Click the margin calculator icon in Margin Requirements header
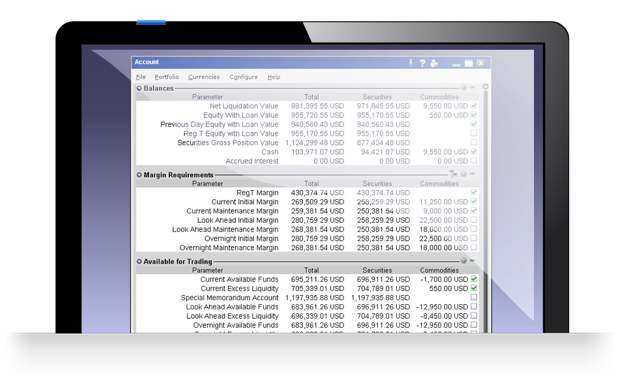 tap(453, 174)
